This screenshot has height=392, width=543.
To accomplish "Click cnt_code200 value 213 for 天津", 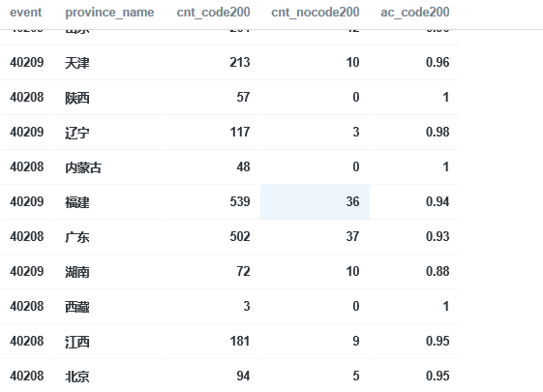I will [x=240, y=63].
